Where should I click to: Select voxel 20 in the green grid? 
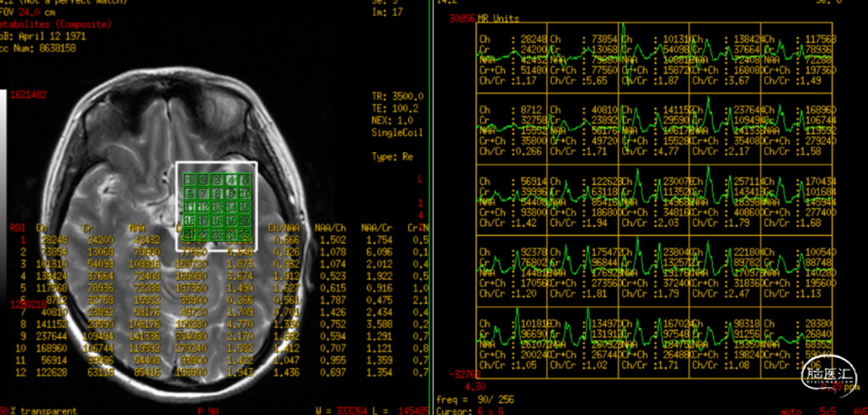pyautogui.click(x=244, y=221)
